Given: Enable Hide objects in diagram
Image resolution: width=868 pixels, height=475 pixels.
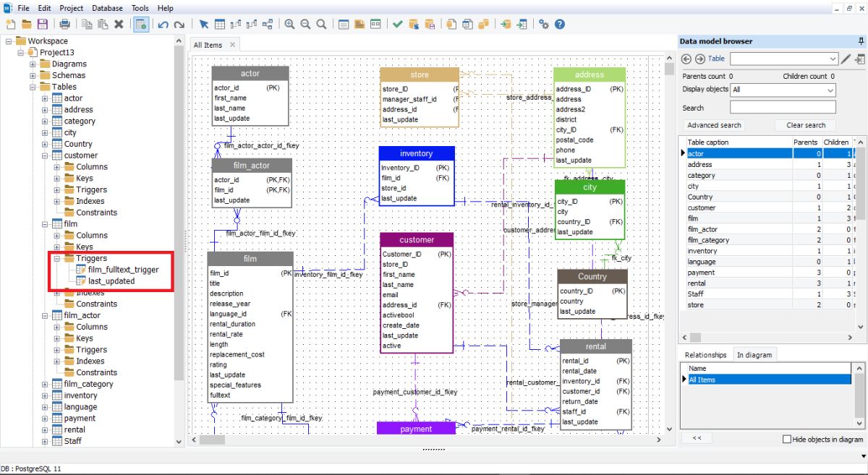Looking at the screenshot, I should pyautogui.click(x=788, y=438).
